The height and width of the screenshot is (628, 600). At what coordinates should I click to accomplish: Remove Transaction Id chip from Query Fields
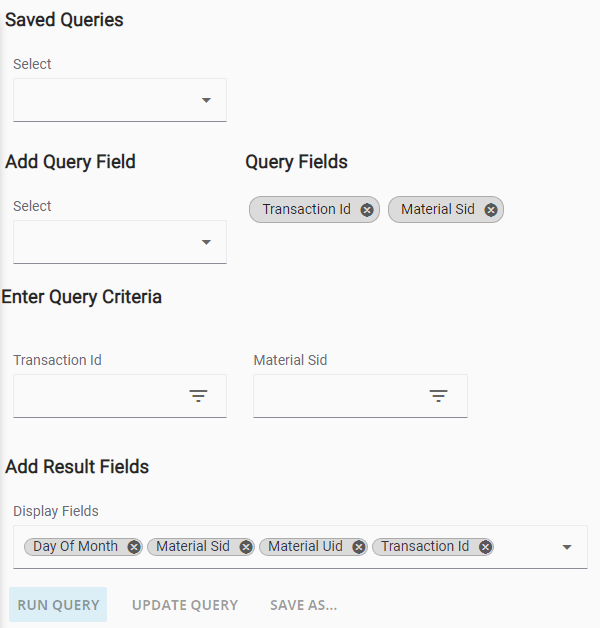pyautogui.click(x=366, y=210)
